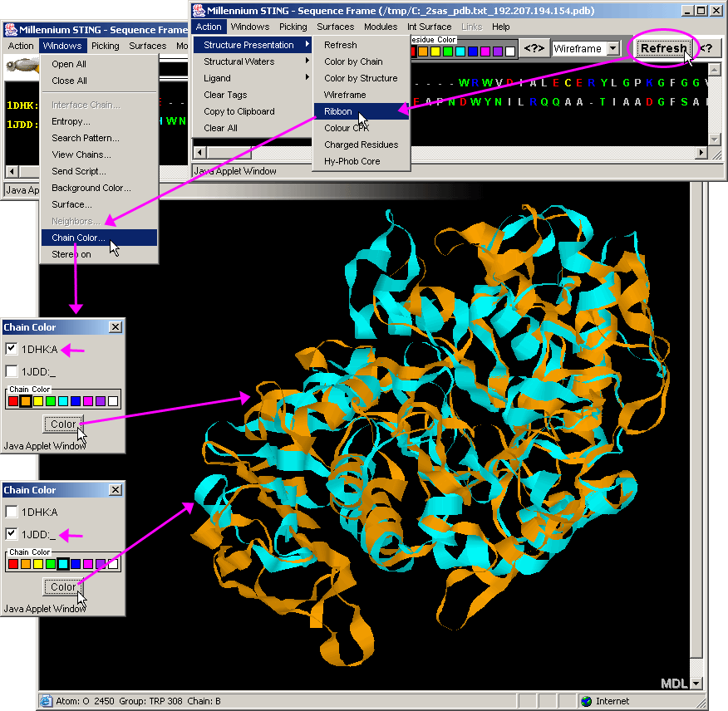
Task: Uncheck 1DHK:A in the orange-selected Chain Color dialog
Action: click(x=12, y=349)
